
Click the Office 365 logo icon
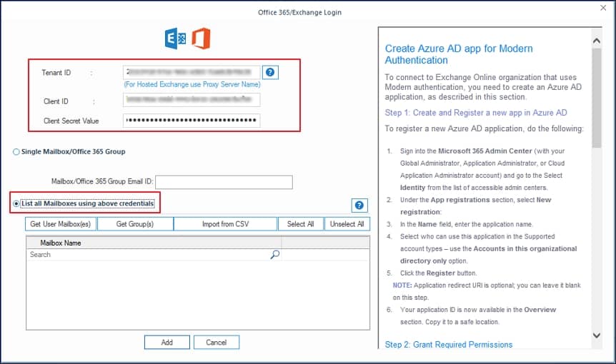click(201, 39)
